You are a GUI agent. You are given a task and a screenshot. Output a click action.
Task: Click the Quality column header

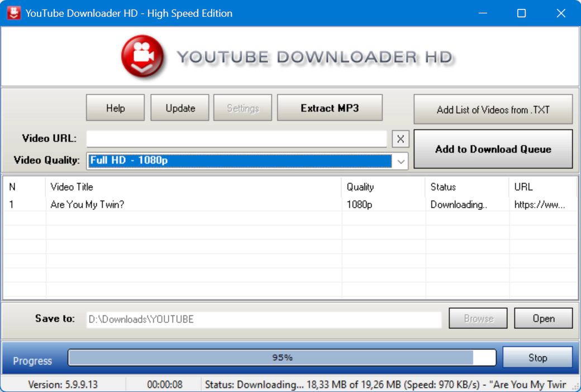383,187
